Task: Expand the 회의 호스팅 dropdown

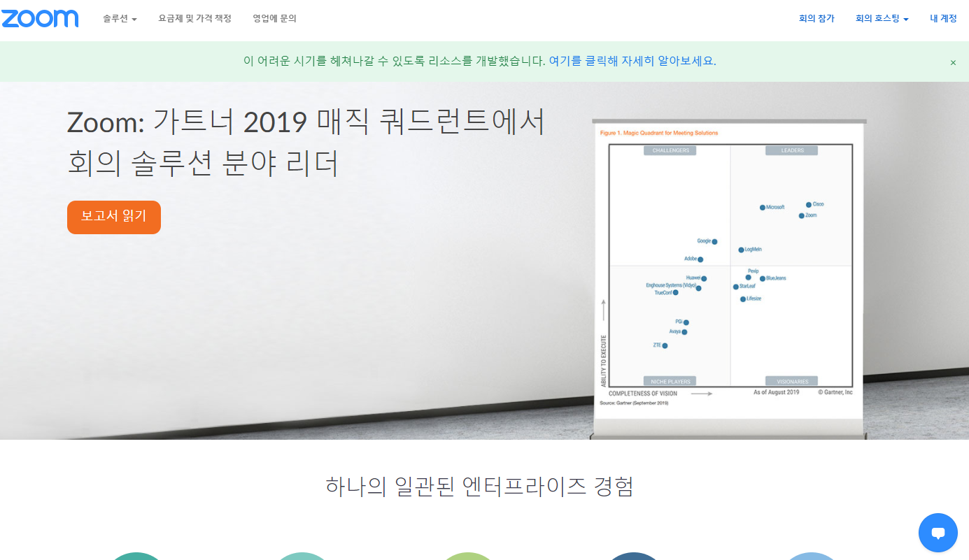Action: (x=882, y=19)
